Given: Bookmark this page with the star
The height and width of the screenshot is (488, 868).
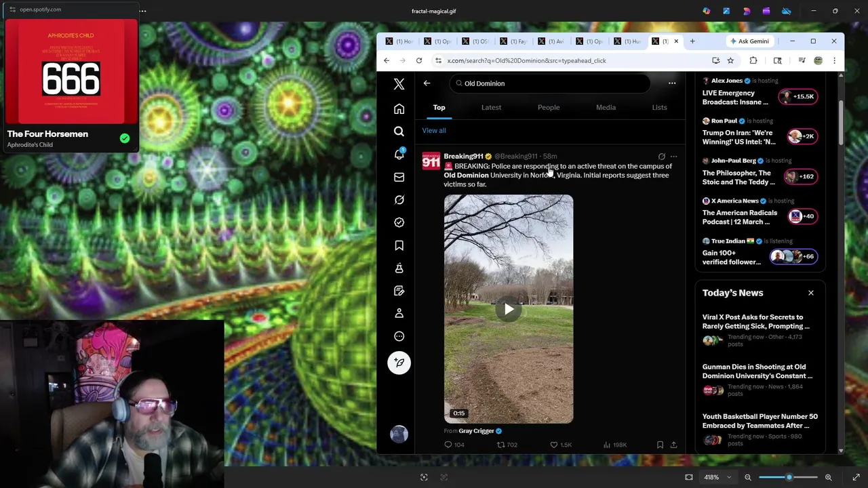Looking at the screenshot, I should click(730, 60).
